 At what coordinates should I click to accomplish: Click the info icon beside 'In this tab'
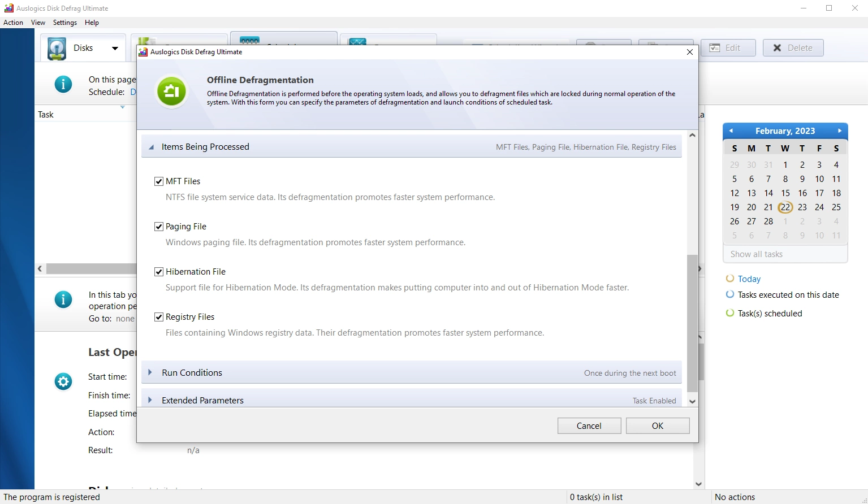point(63,299)
